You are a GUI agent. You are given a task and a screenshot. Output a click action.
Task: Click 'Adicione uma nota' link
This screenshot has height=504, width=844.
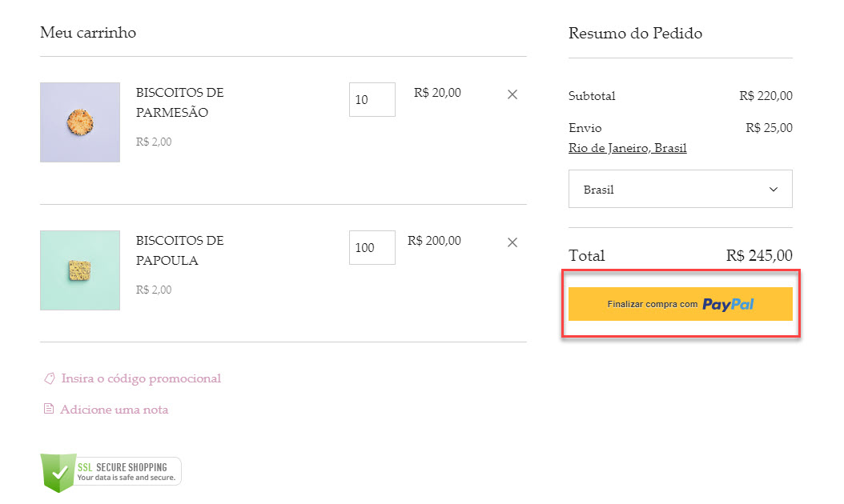coord(115,410)
